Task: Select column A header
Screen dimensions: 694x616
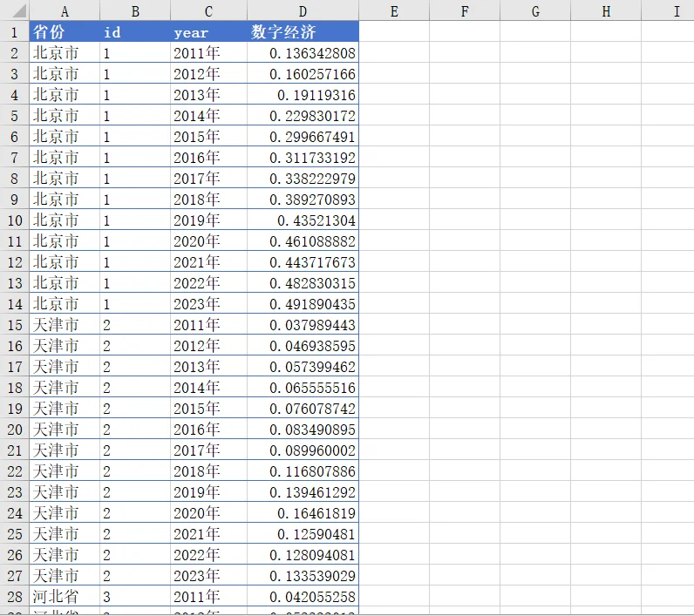Action: 65,10
